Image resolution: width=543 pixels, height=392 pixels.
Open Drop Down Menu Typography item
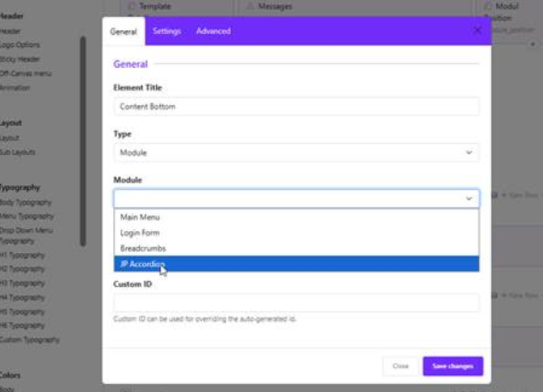[x=27, y=235]
